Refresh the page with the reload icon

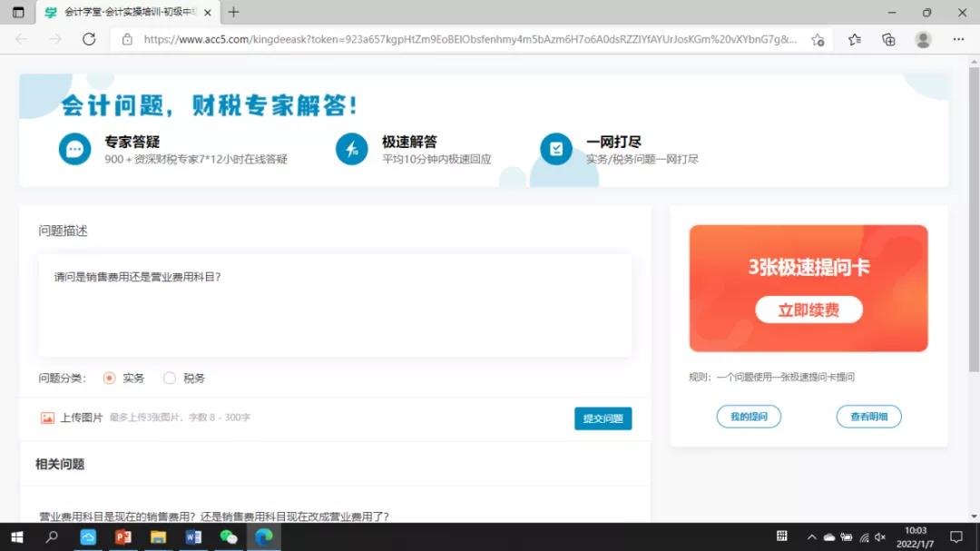pyautogui.click(x=89, y=39)
